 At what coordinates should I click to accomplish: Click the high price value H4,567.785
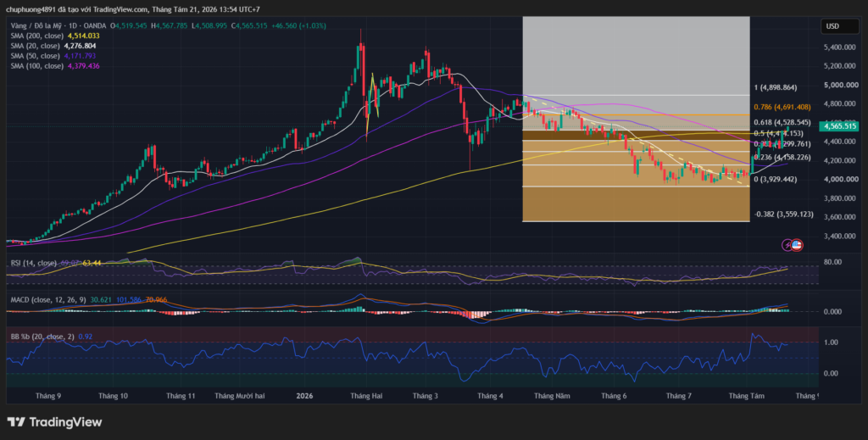pos(170,25)
